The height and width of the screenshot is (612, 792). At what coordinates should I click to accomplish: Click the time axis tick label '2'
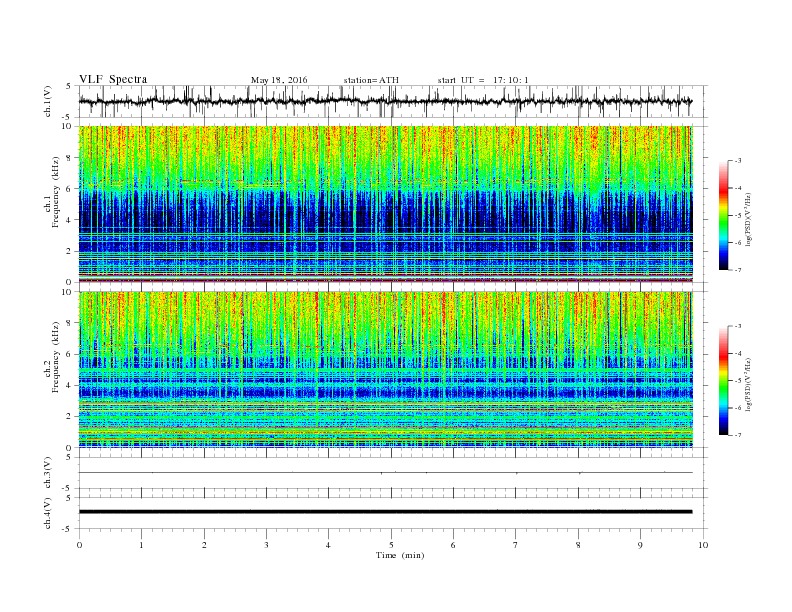(204, 545)
